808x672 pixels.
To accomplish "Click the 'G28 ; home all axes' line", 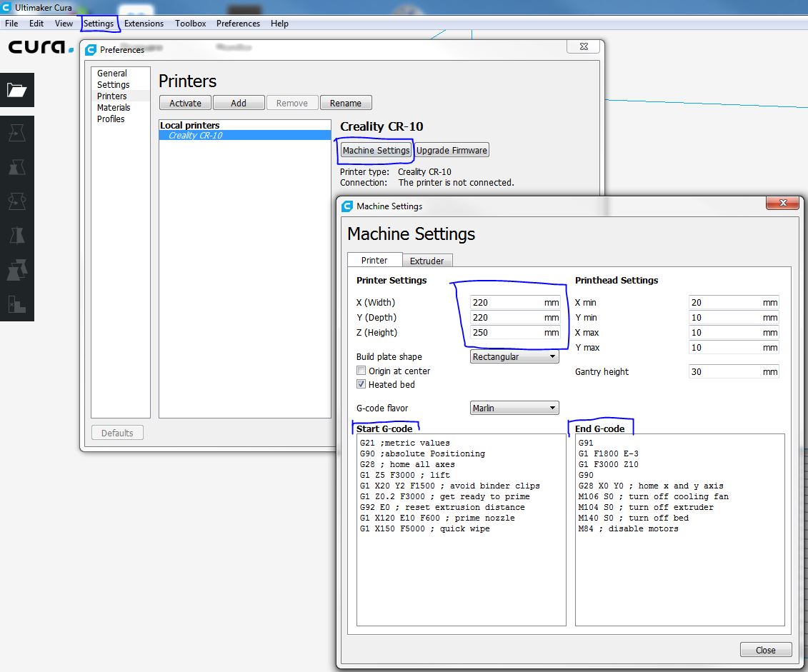I will coord(407,464).
